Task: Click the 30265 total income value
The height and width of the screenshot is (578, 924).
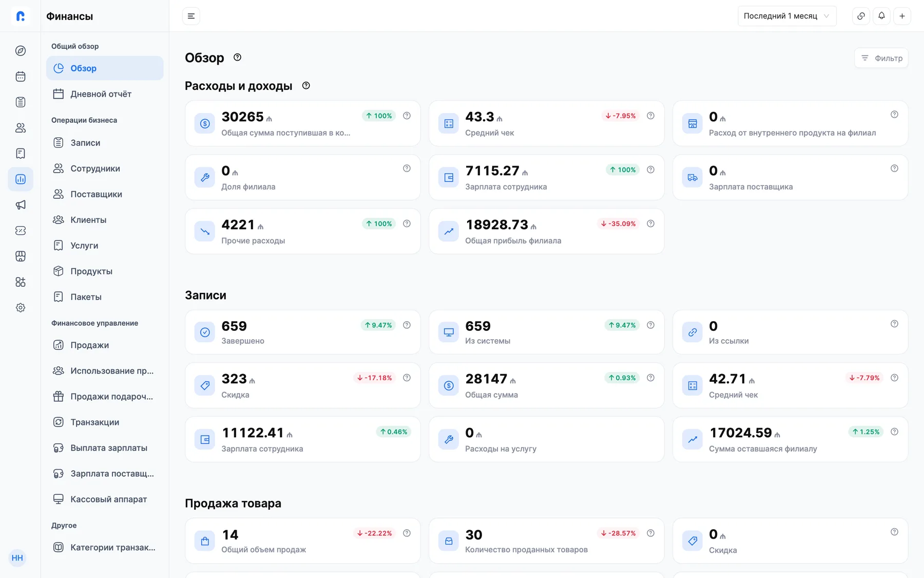Action: click(x=242, y=117)
